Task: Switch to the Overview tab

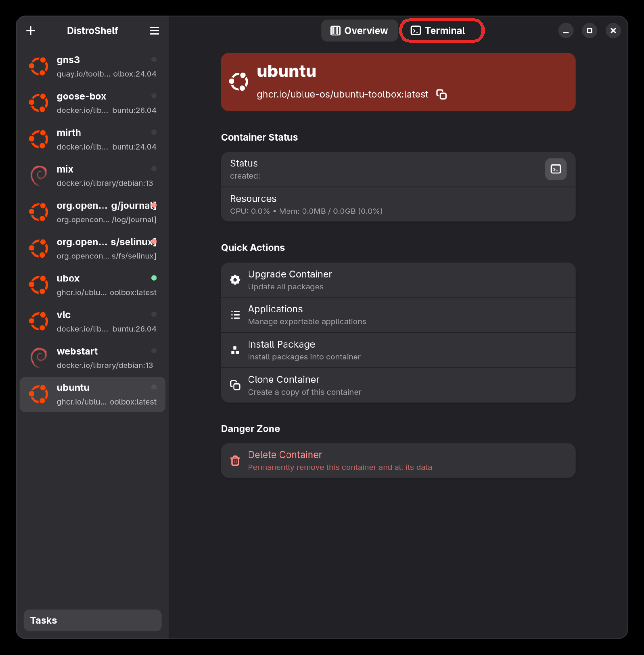Action: tap(359, 30)
